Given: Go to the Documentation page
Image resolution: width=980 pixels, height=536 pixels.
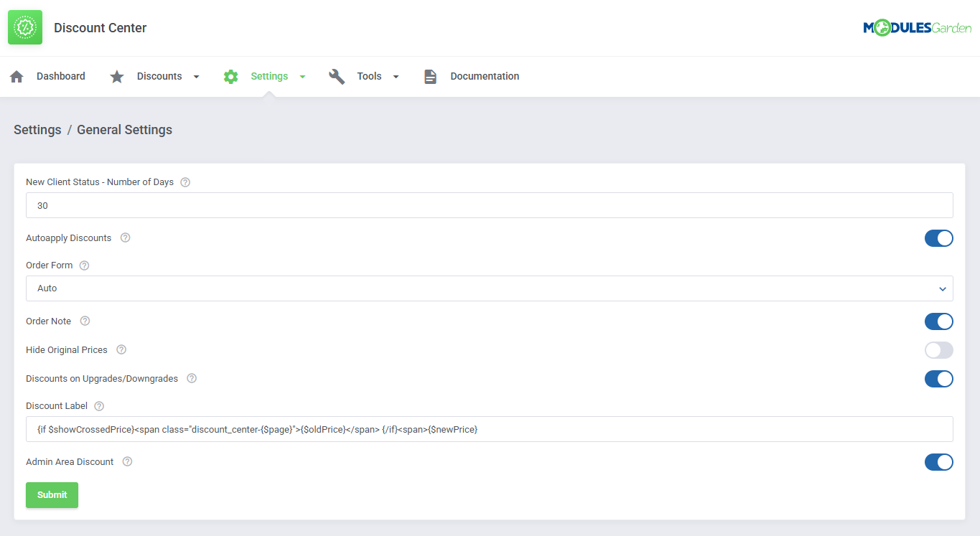Looking at the screenshot, I should coord(485,77).
